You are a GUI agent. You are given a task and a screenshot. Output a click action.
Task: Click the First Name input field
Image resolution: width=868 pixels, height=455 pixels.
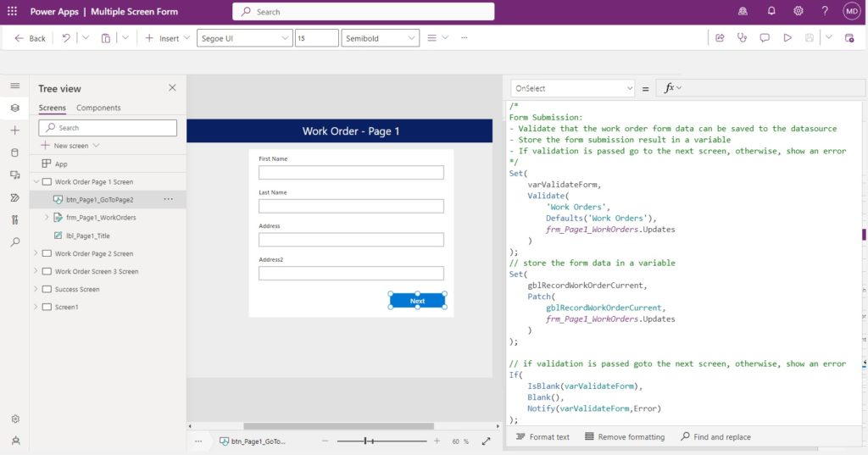click(x=351, y=173)
